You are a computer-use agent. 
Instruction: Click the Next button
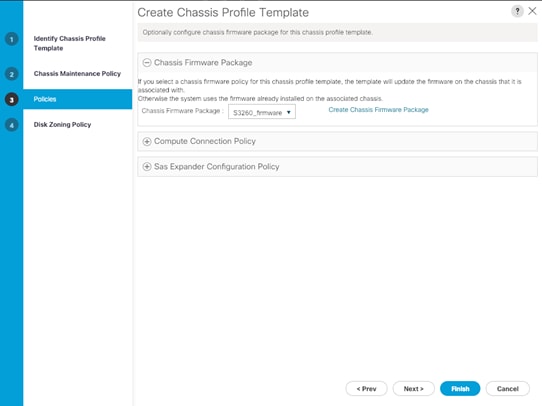coord(413,389)
